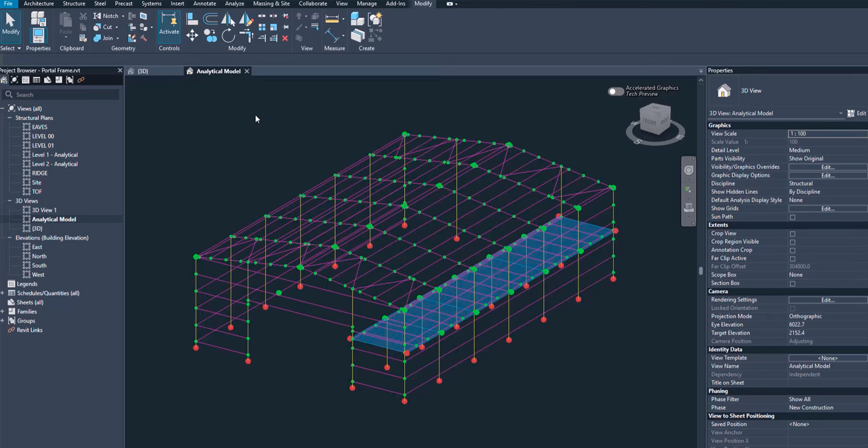Screen dimensions: 868x448
Task: Enable the Sun Path checkbox
Action: click(793, 217)
